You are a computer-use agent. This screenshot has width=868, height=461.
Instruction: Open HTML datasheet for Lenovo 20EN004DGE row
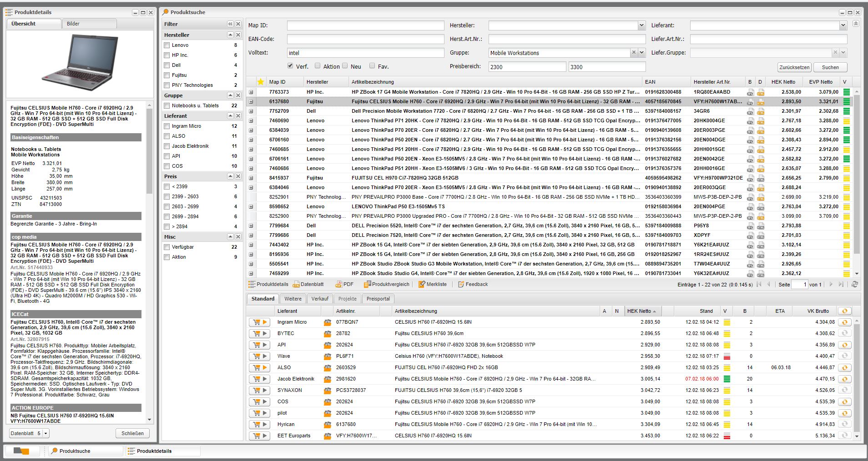(761, 140)
